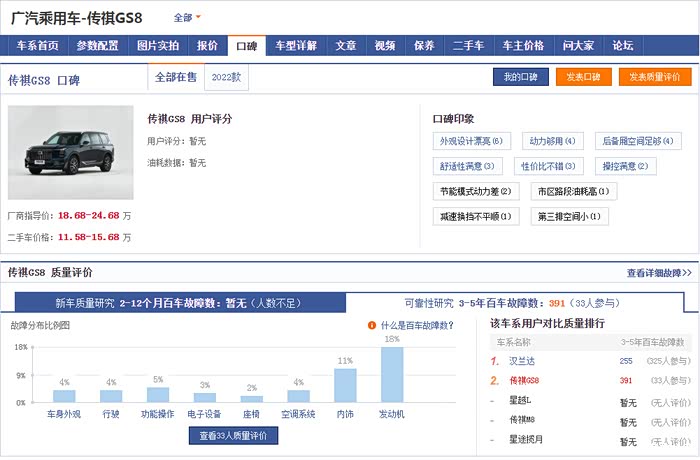Click the 传祺GS8 car thumbnail image
700x460 pixels.
pos(70,152)
